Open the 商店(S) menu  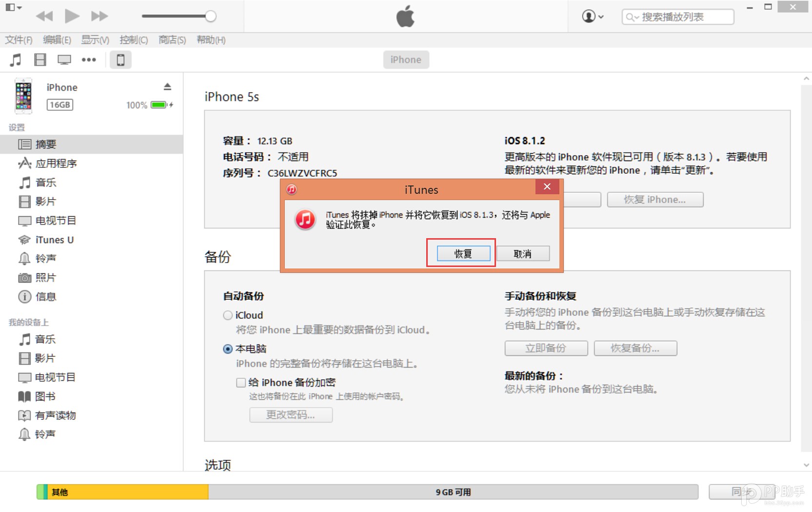coord(171,40)
